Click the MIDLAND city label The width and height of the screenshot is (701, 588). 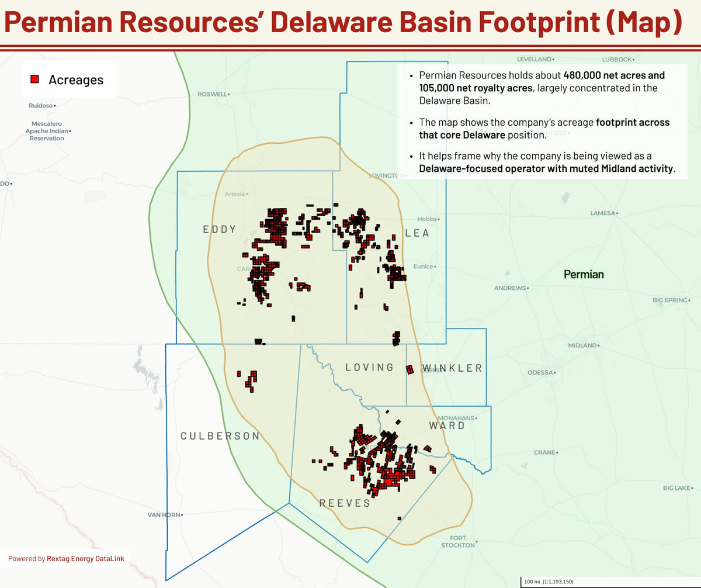click(x=582, y=345)
